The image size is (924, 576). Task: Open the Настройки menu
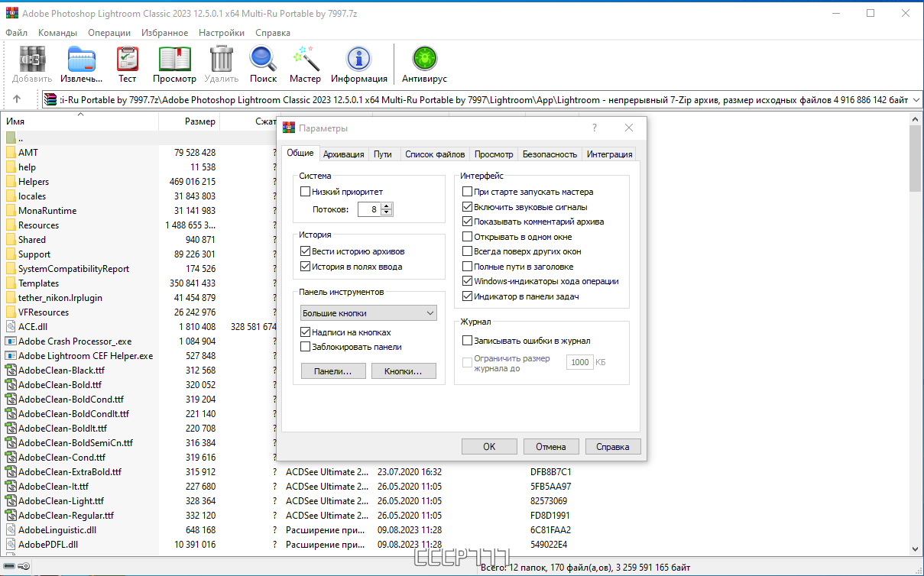coord(222,33)
